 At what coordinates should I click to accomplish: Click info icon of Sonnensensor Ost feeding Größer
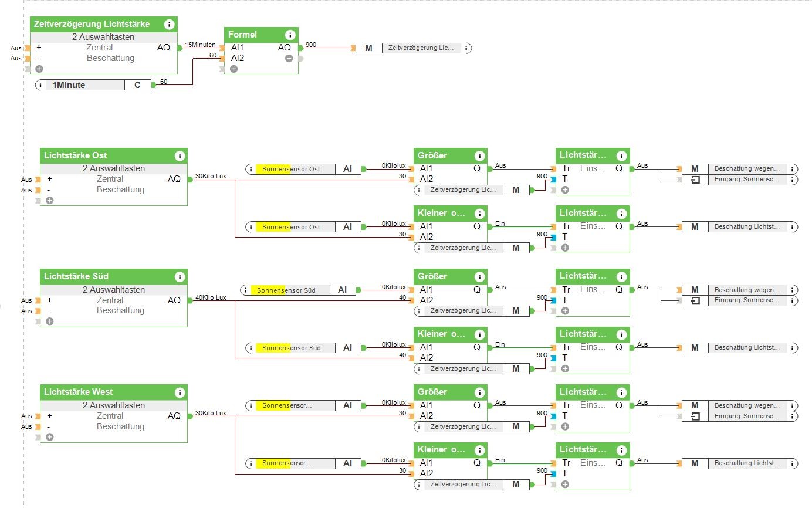pyautogui.click(x=251, y=169)
